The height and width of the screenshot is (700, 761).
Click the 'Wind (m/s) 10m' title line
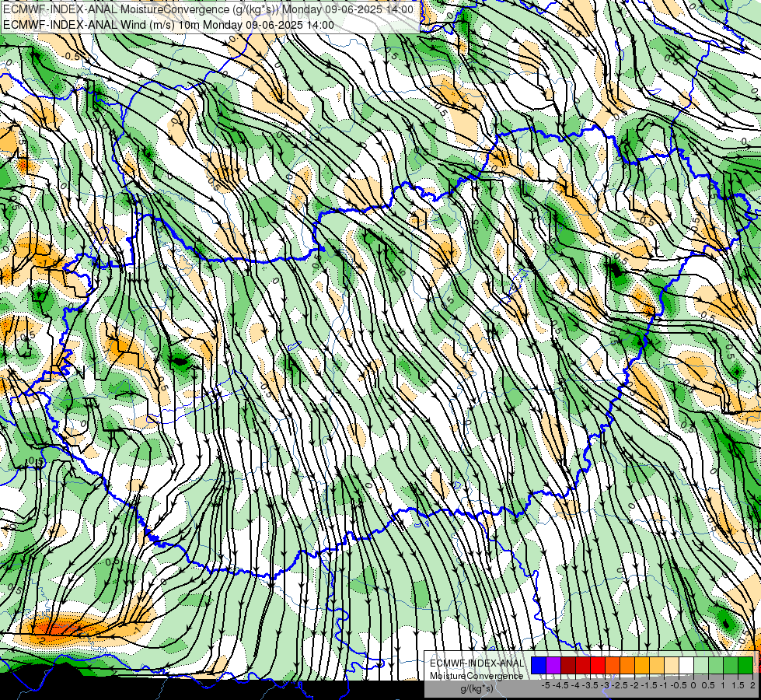(x=169, y=25)
